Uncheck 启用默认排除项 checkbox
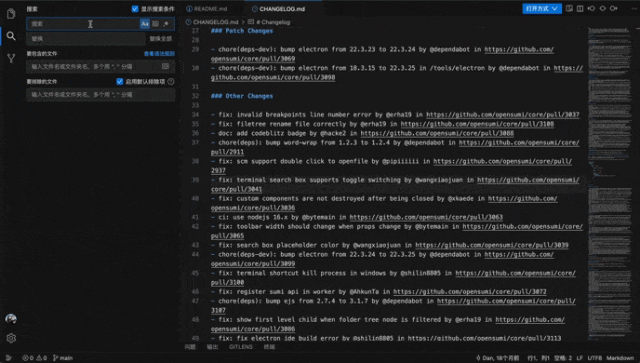 (120, 81)
